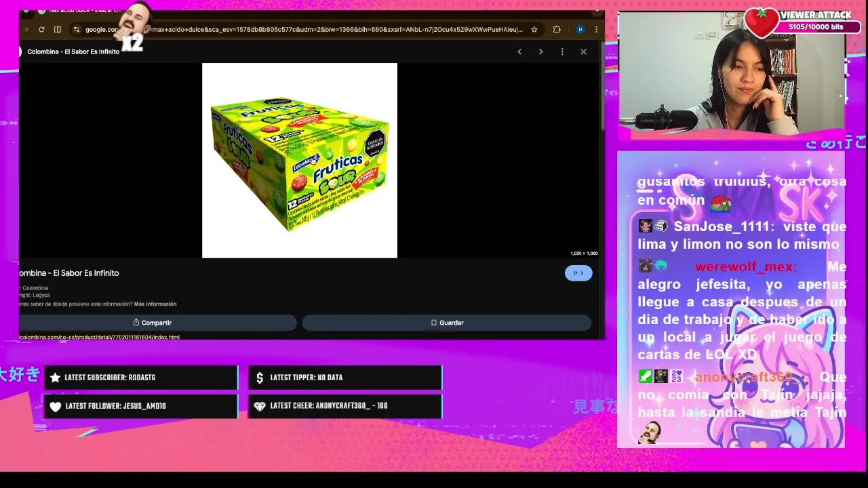Click chat username werewolf_mex

746,266
